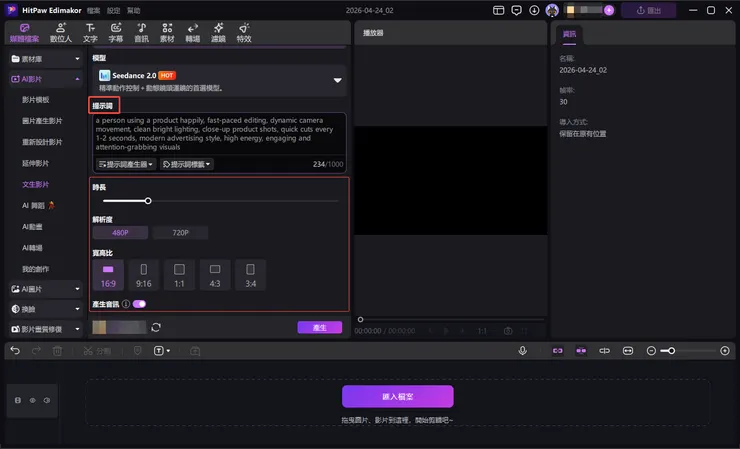Open the download center icon
Viewport: 740px width, 449px height.
click(534, 10)
